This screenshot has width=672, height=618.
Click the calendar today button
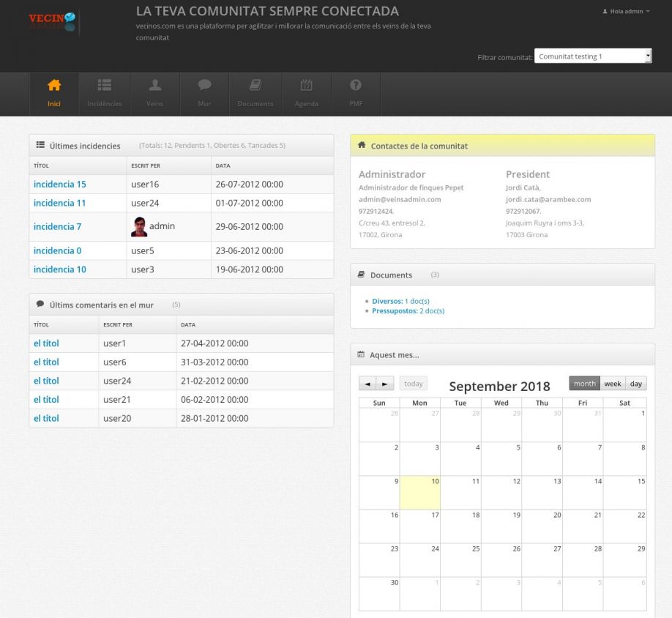(x=414, y=384)
